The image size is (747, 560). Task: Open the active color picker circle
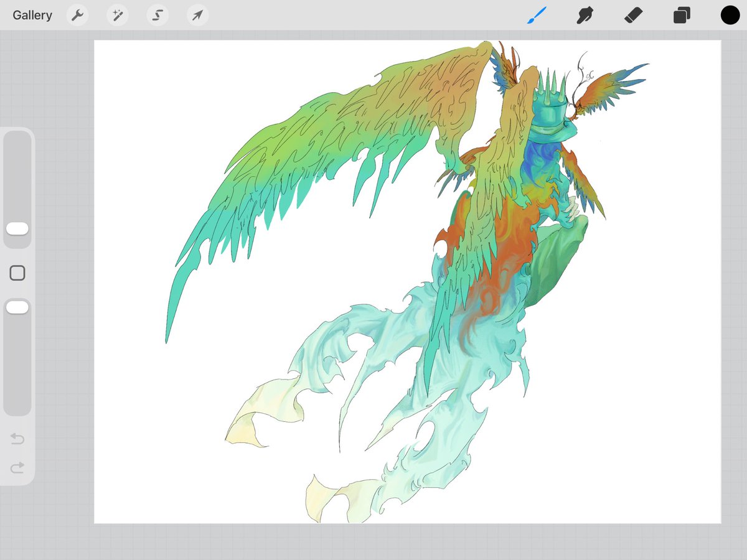pos(730,16)
